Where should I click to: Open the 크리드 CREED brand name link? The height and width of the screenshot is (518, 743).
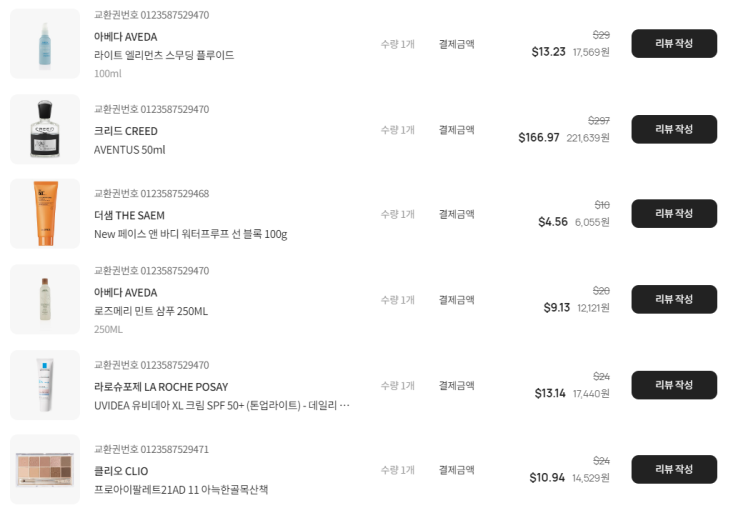click(126, 131)
